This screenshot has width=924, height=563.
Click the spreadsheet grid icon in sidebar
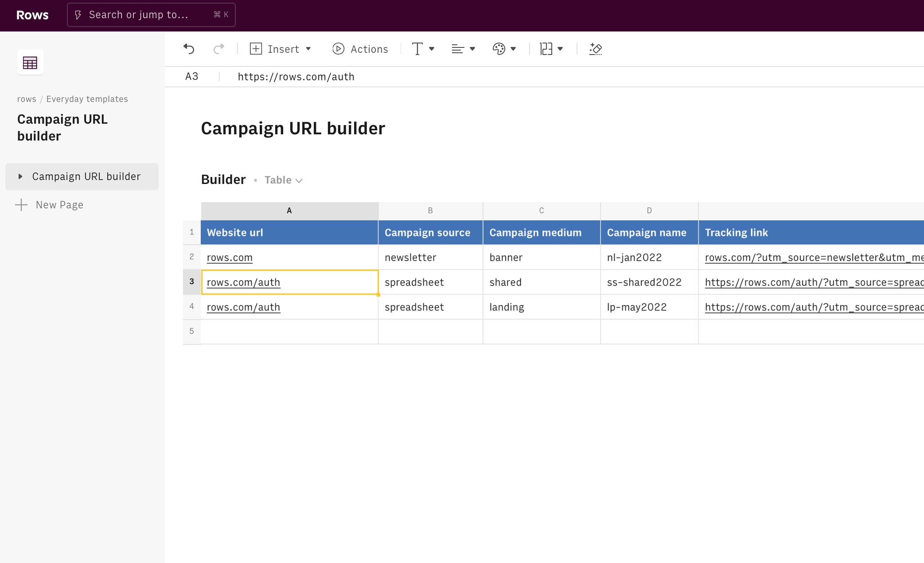click(x=30, y=63)
